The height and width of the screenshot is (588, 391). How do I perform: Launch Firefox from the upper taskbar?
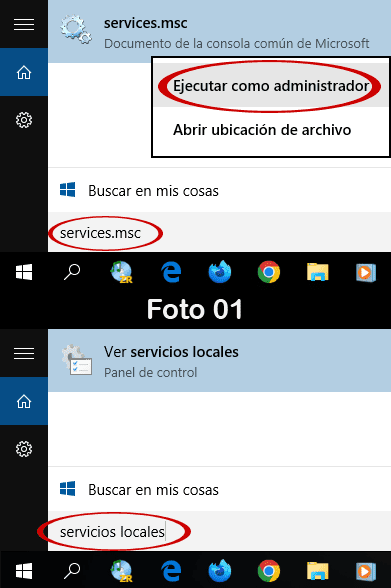[220, 272]
